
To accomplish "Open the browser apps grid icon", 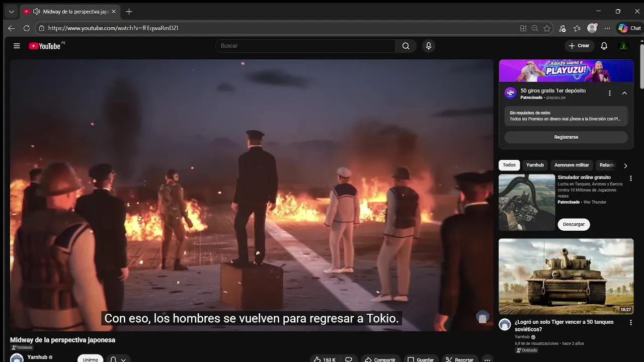I will (x=523, y=28).
